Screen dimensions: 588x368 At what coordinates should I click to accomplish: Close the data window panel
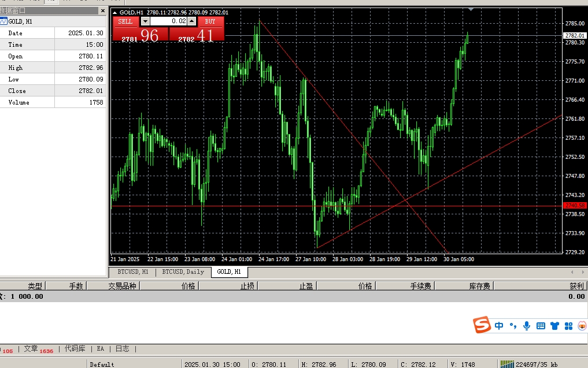pyautogui.click(x=103, y=10)
